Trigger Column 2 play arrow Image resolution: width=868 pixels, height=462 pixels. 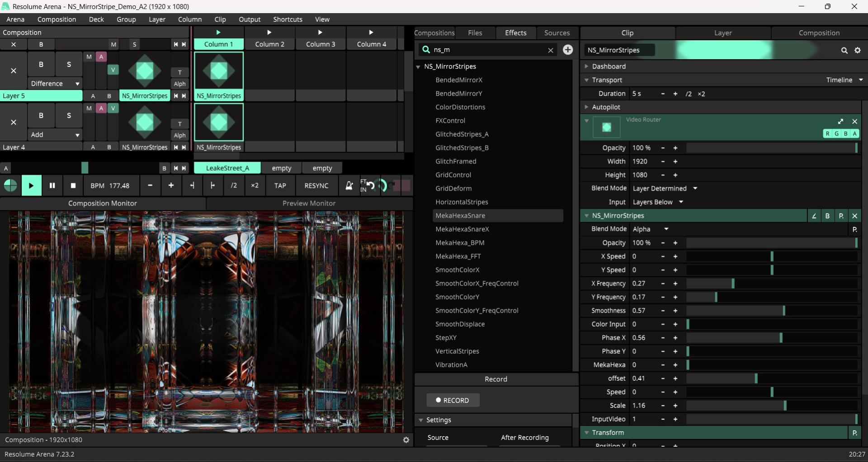click(269, 33)
